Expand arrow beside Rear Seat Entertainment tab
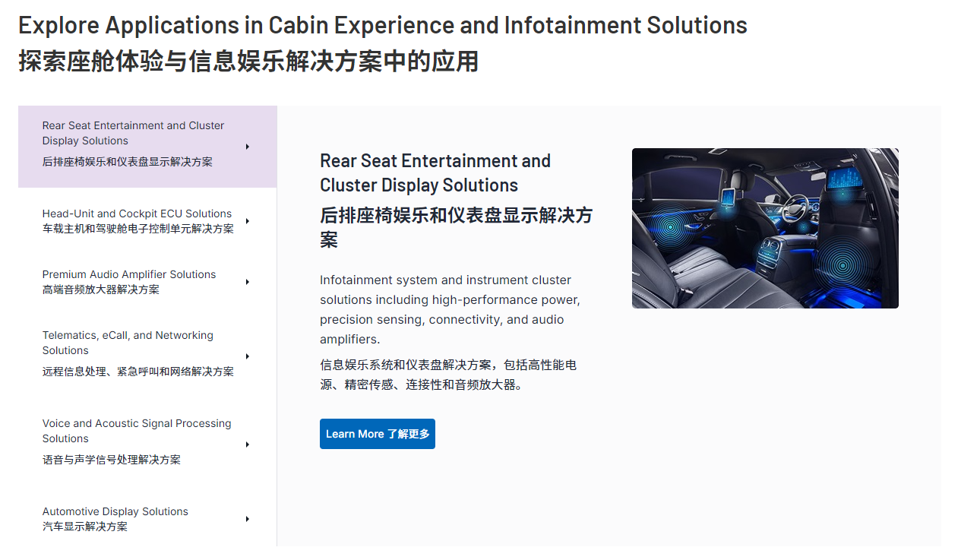 tap(248, 147)
